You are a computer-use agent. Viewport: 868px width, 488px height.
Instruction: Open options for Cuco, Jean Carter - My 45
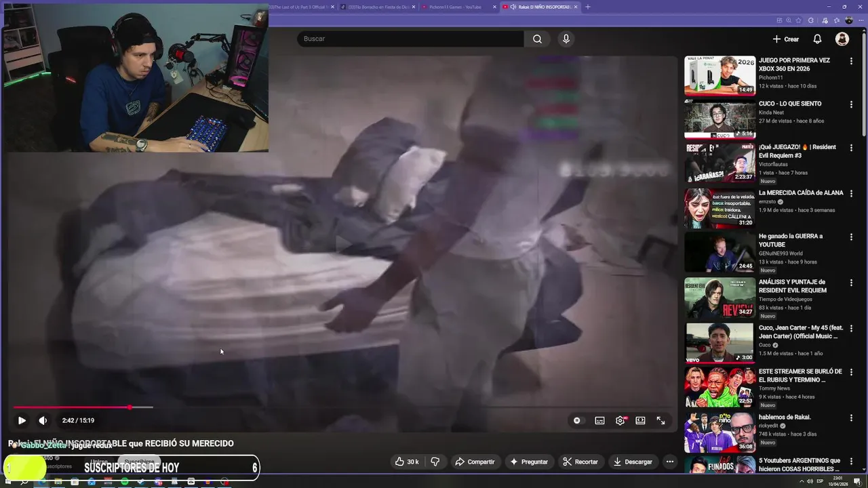pos(851,329)
